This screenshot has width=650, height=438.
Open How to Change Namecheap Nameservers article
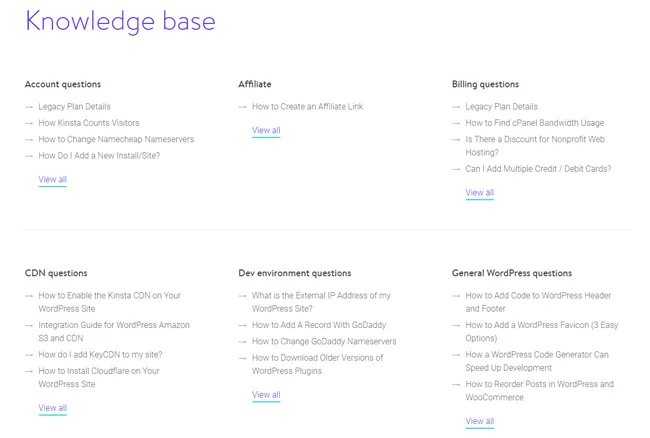pos(116,139)
